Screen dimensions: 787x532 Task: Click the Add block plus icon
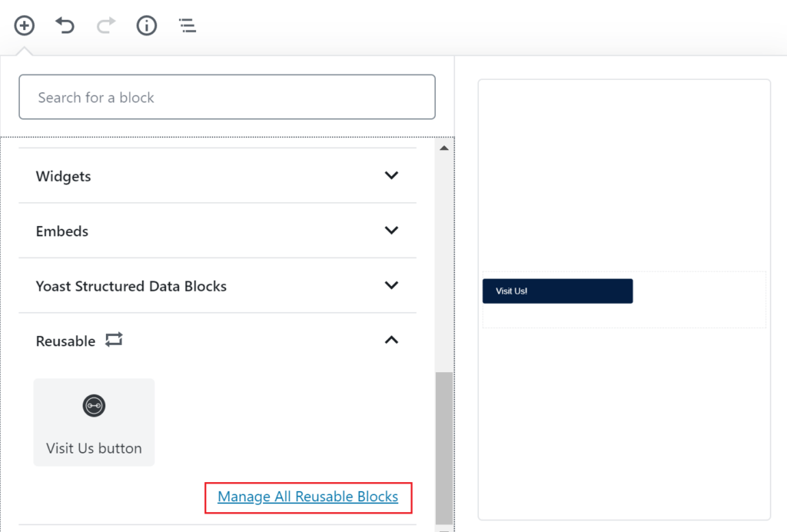(24, 25)
